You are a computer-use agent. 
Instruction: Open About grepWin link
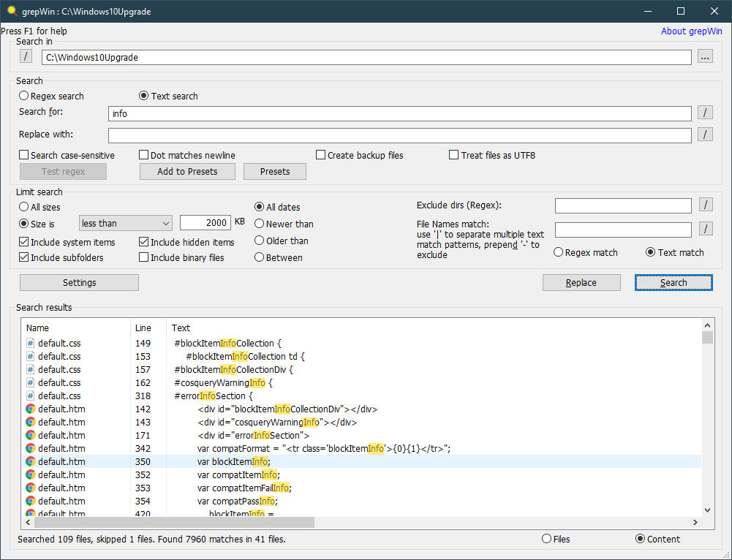pos(691,31)
